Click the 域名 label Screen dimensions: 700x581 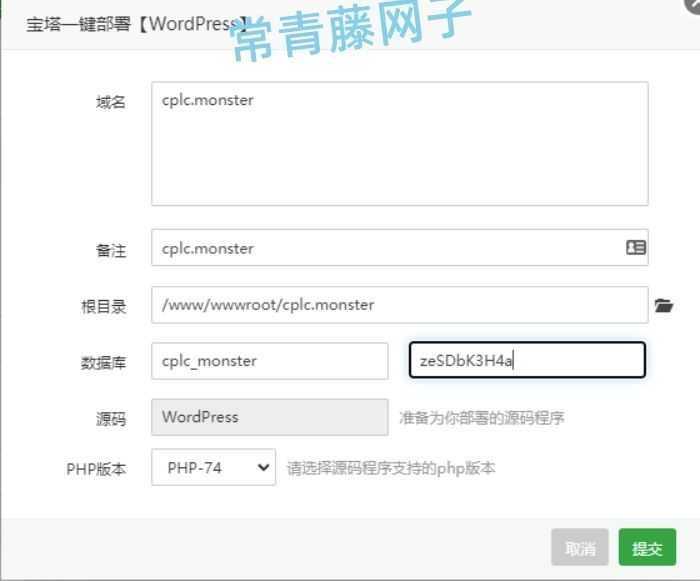coord(111,103)
